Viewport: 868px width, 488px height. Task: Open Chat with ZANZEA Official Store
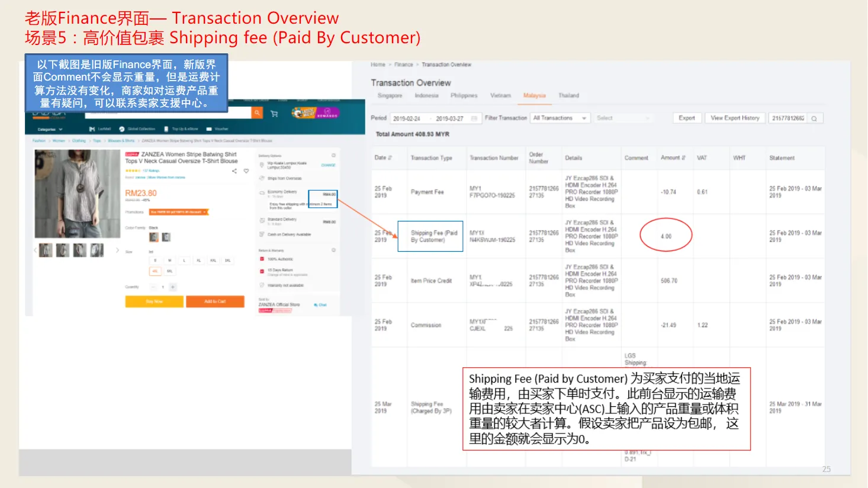click(320, 304)
